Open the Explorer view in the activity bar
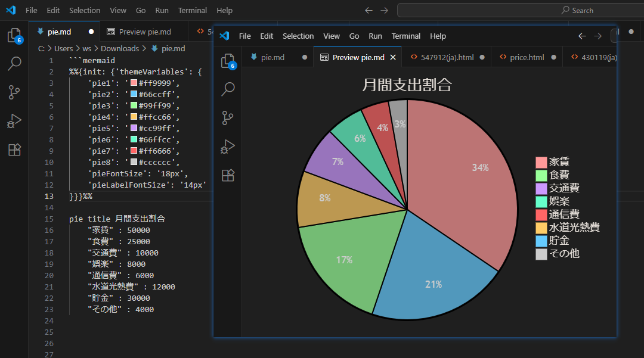 [13, 36]
